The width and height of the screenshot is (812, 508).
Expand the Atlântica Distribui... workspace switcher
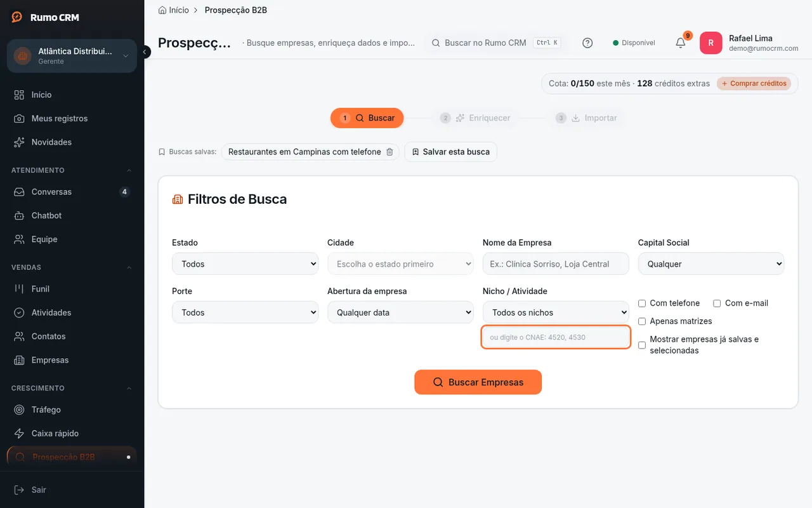(x=72, y=56)
